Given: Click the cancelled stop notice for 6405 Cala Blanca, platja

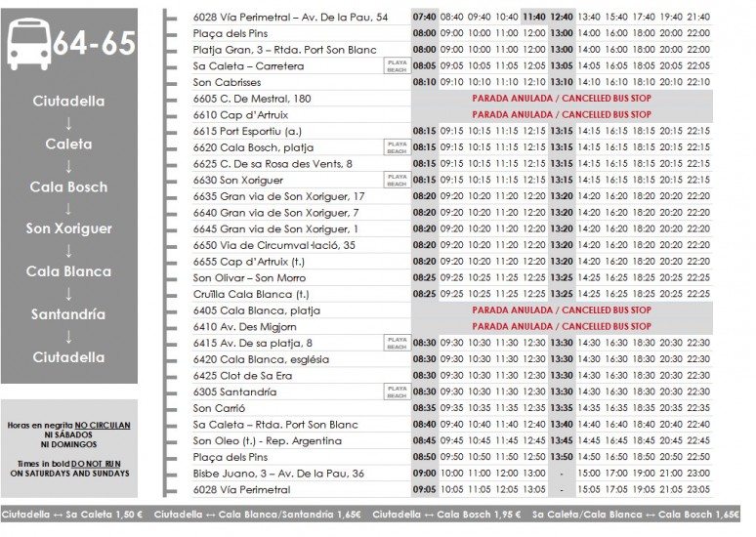Looking at the screenshot, I should point(562,310).
